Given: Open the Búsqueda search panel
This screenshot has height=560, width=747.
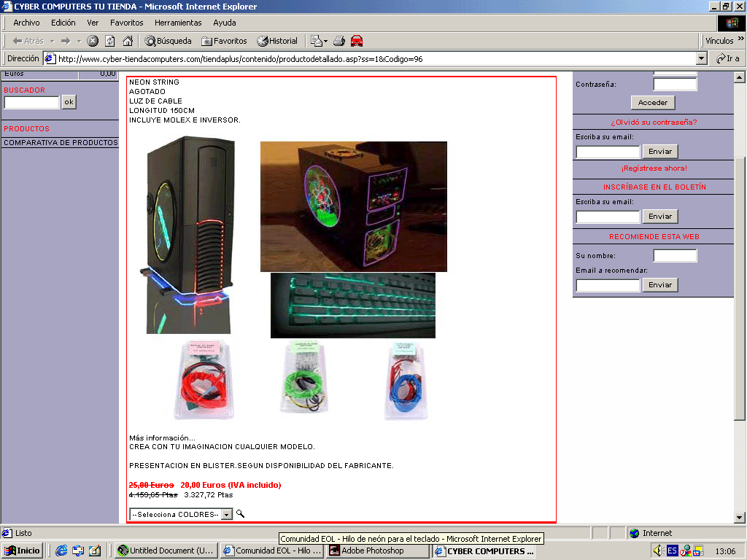Looking at the screenshot, I should click(168, 41).
